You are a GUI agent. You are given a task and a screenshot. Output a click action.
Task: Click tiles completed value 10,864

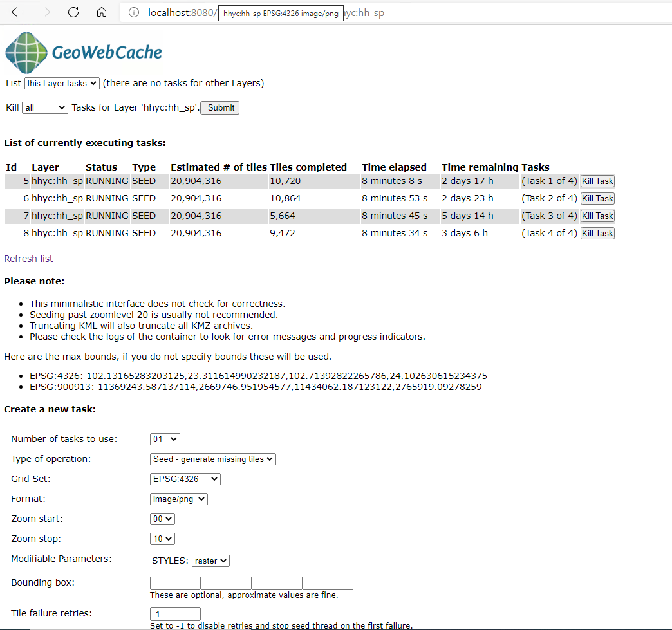285,198
